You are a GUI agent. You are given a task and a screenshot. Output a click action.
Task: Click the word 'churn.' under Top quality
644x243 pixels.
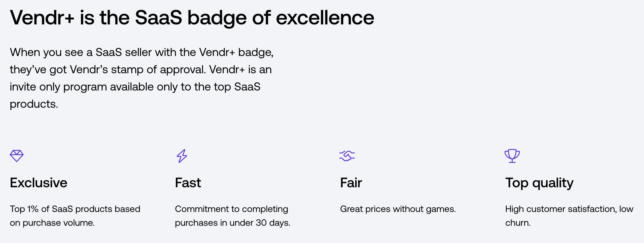click(x=518, y=223)
